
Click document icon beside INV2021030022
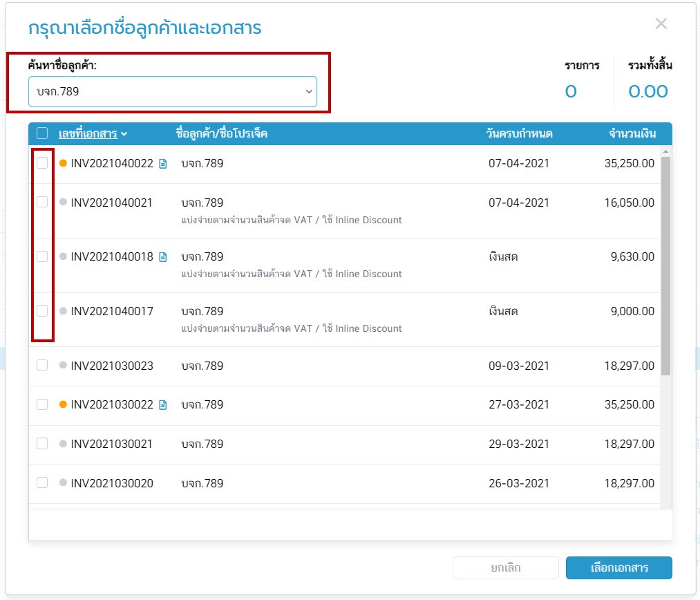tap(163, 405)
